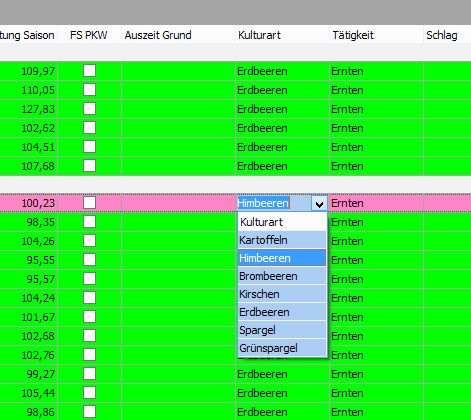471x420 pixels.
Task: Choose Brombeeren in the Kulturart list
Action: point(282,276)
